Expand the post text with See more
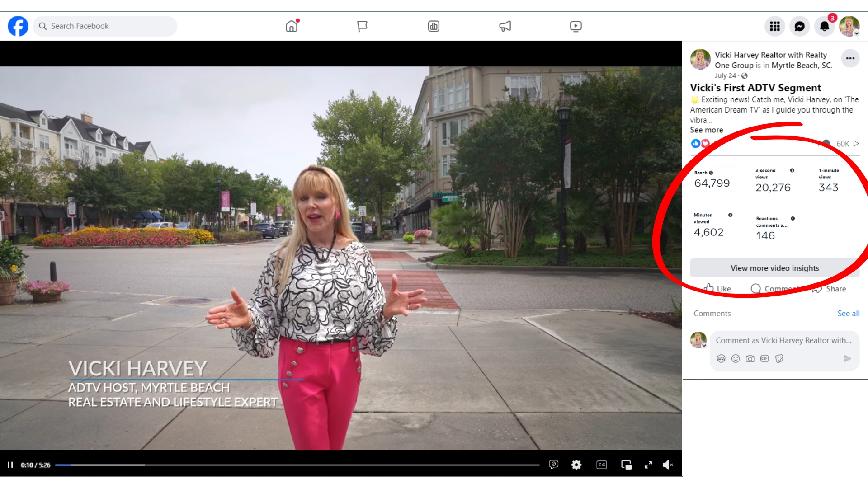 click(706, 130)
